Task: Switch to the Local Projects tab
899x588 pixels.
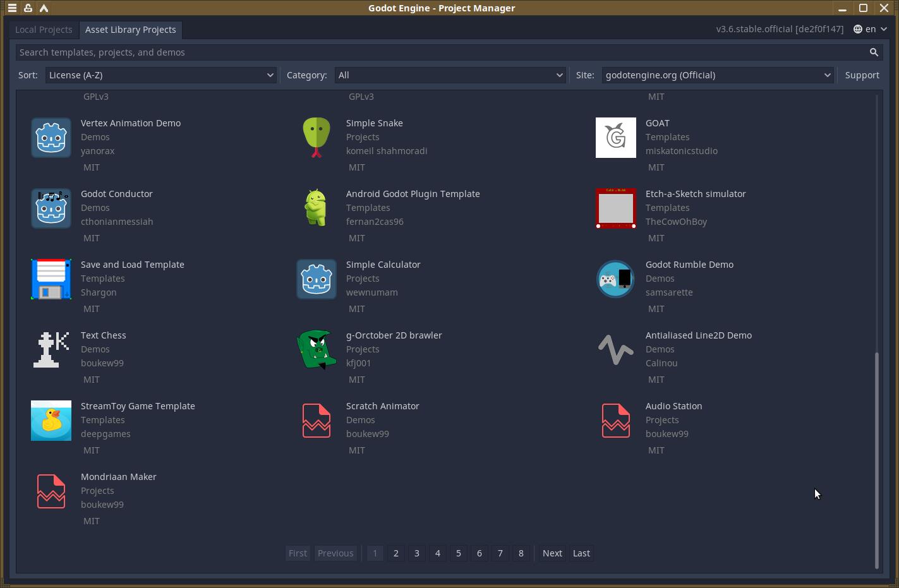Action: [x=44, y=30]
